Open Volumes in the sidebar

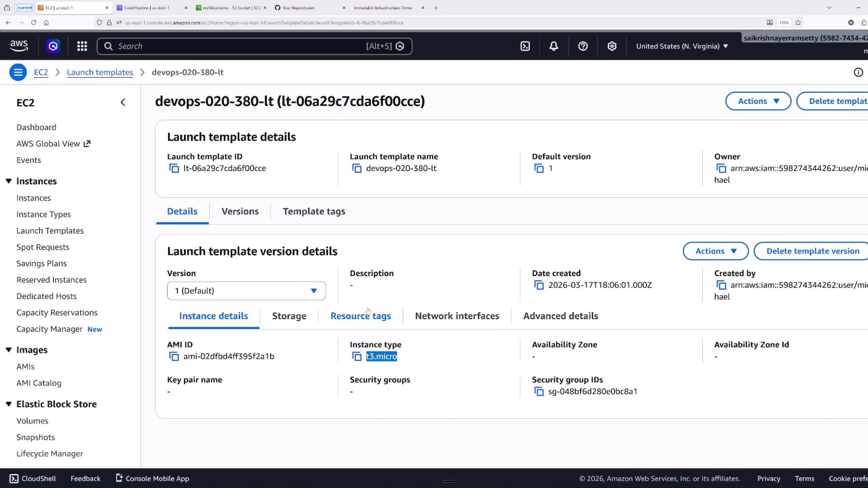coord(32,421)
